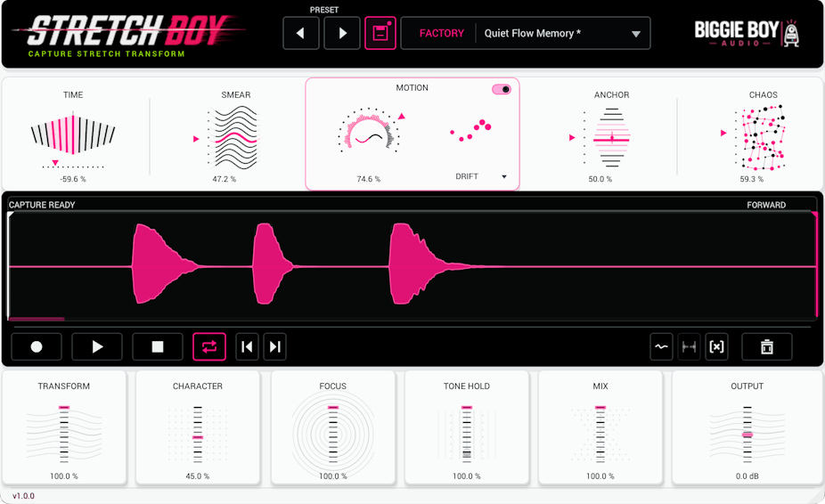Go to the next preset
825x504 pixels.
point(342,33)
